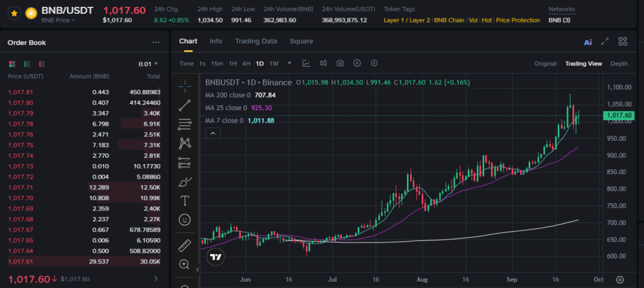Click MA 25 close indicator legend
Viewport: 644px width, 288px height.
(x=238, y=108)
